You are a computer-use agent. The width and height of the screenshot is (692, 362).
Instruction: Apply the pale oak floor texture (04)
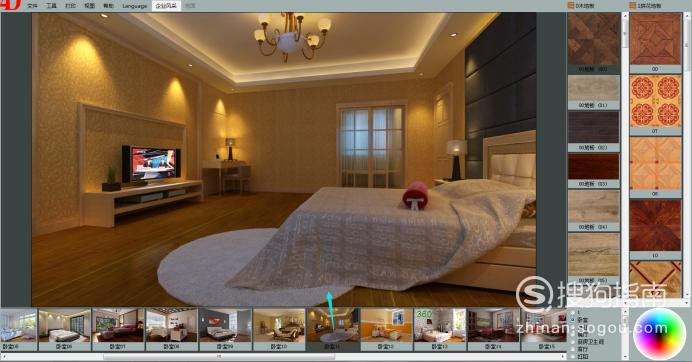pyautogui.click(x=594, y=210)
